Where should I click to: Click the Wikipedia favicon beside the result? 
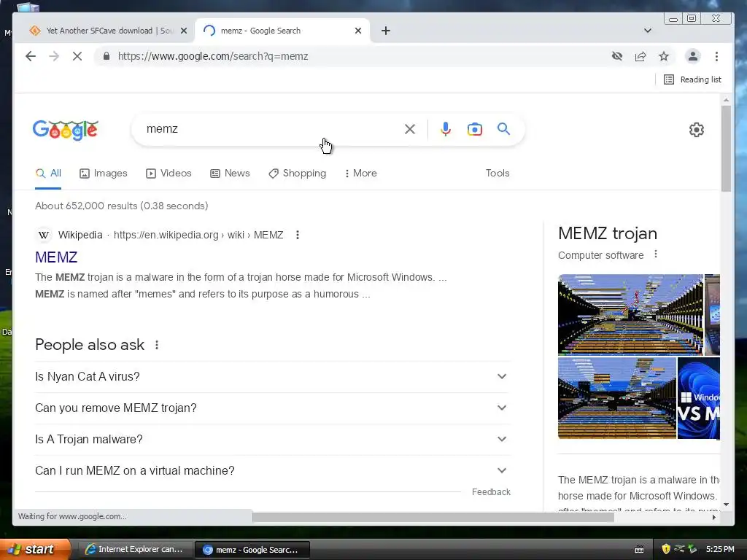44,235
